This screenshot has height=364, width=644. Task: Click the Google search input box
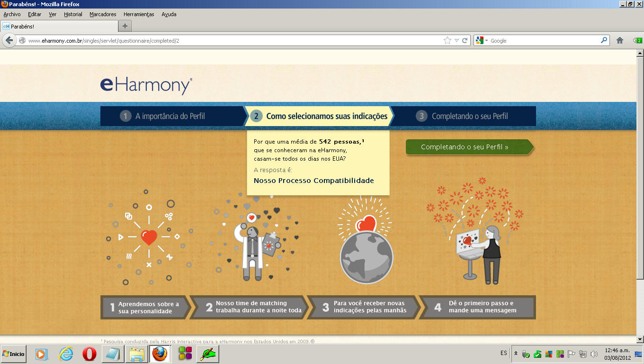click(x=545, y=41)
